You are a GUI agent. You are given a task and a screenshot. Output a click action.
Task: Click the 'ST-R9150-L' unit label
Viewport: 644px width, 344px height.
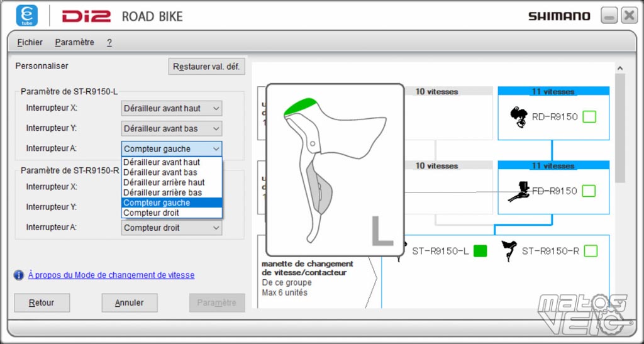(x=440, y=251)
